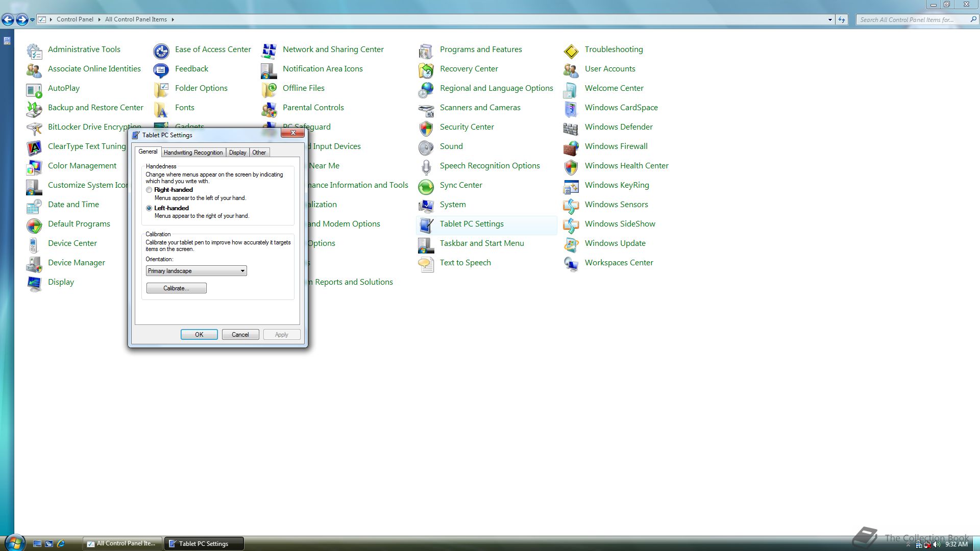Open the Taskbar and Start Menu link
This screenshot has height=551, width=980.
tap(482, 243)
